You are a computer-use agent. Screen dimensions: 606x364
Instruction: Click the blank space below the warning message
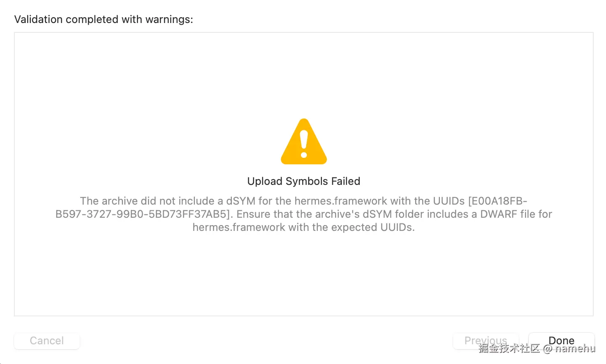(x=303, y=275)
